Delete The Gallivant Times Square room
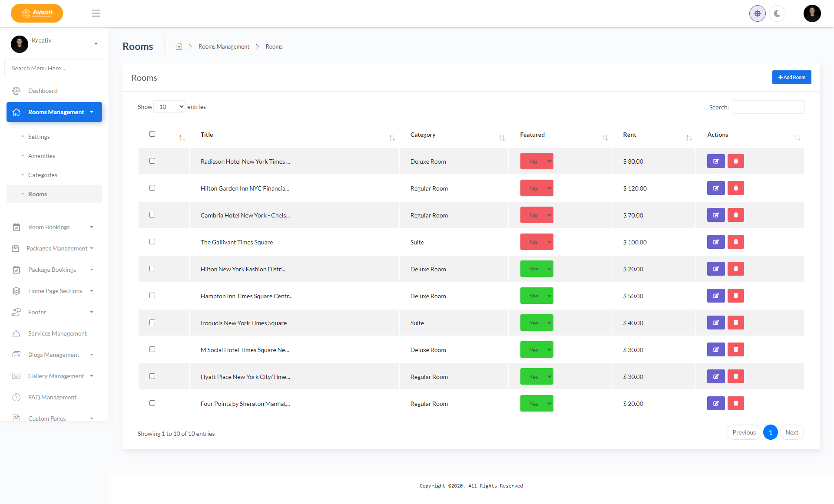Screen dimensions: 834x504 click(x=735, y=242)
